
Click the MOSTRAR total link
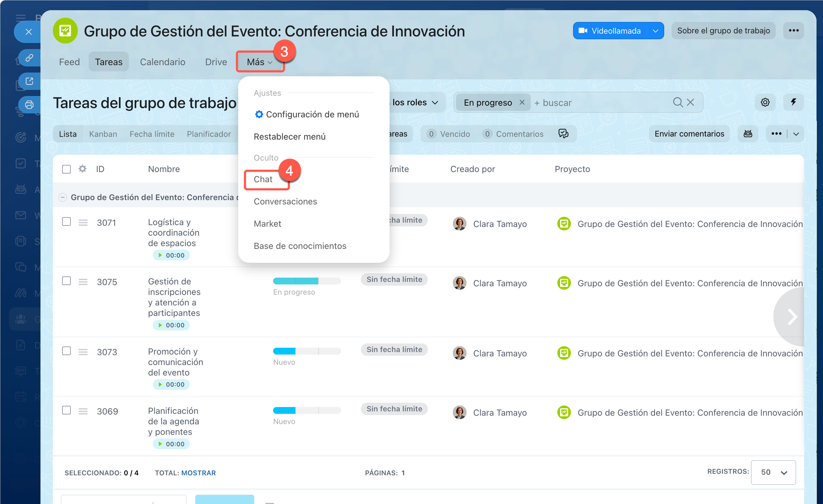198,473
